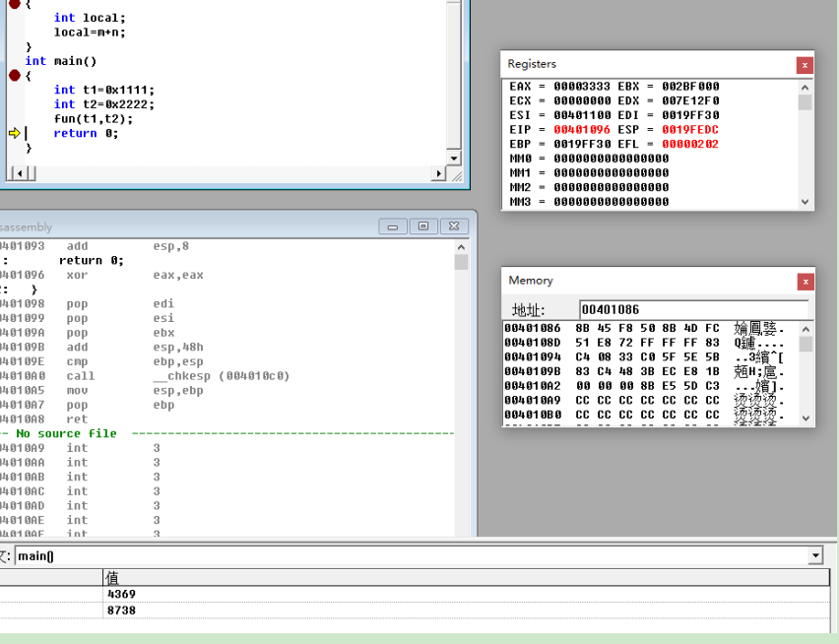Click the main() context combo box

click(x=419, y=555)
